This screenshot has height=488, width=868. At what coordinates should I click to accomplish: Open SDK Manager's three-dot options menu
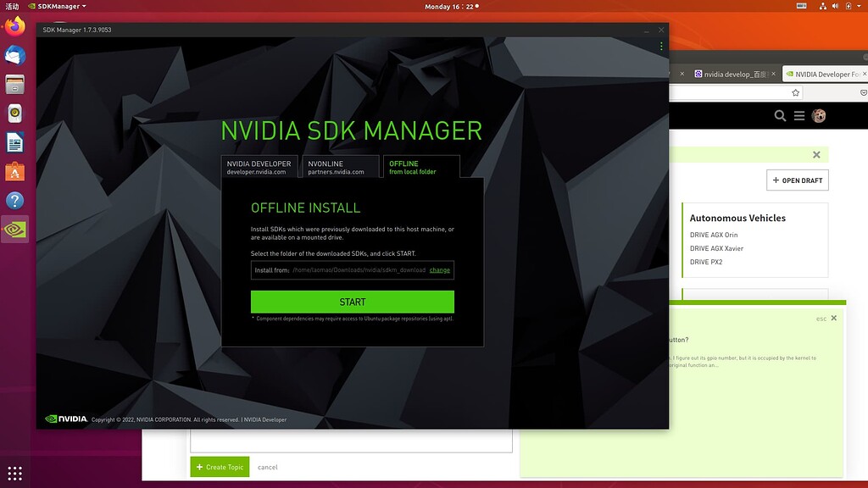(x=661, y=46)
